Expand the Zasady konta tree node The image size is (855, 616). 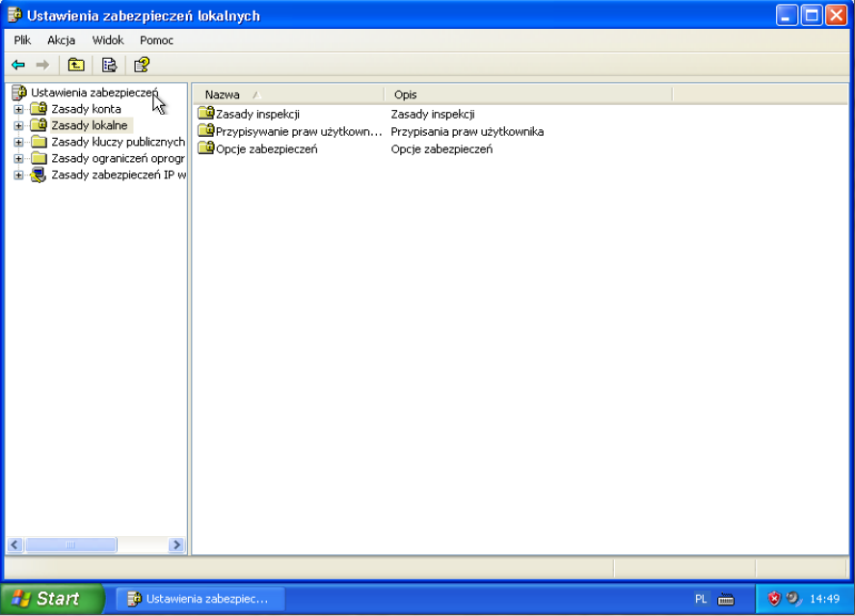pos(18,109)
